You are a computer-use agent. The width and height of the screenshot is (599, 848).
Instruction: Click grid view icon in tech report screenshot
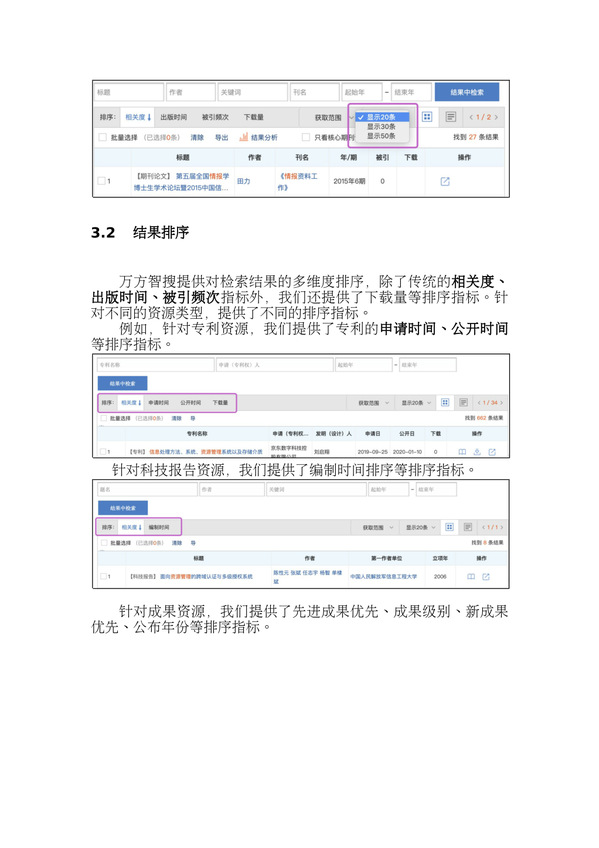pos(449,527)
